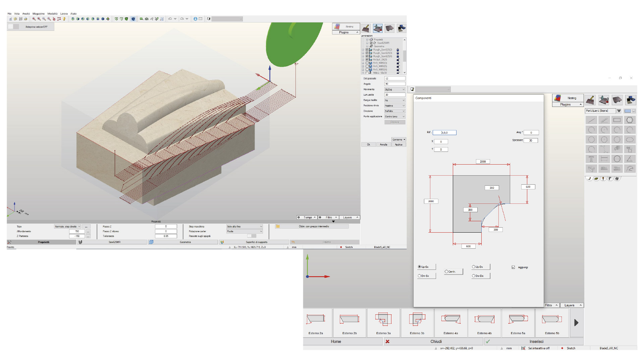Switch to the Saw625MR tab
Viewport: 644px width, 362px height.
pyautogui.click(x=112, y=242)
